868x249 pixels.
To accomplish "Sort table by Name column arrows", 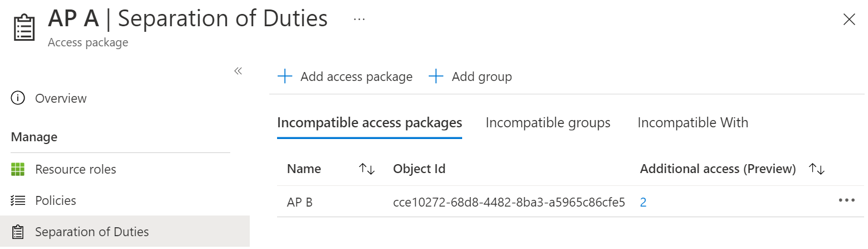I will point(367,169).
